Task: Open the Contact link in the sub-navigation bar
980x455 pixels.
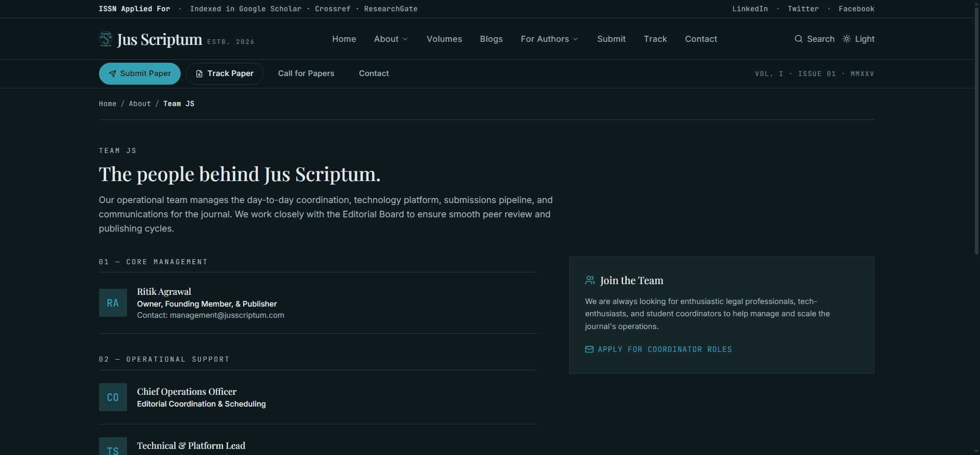Action: point(374,73)
